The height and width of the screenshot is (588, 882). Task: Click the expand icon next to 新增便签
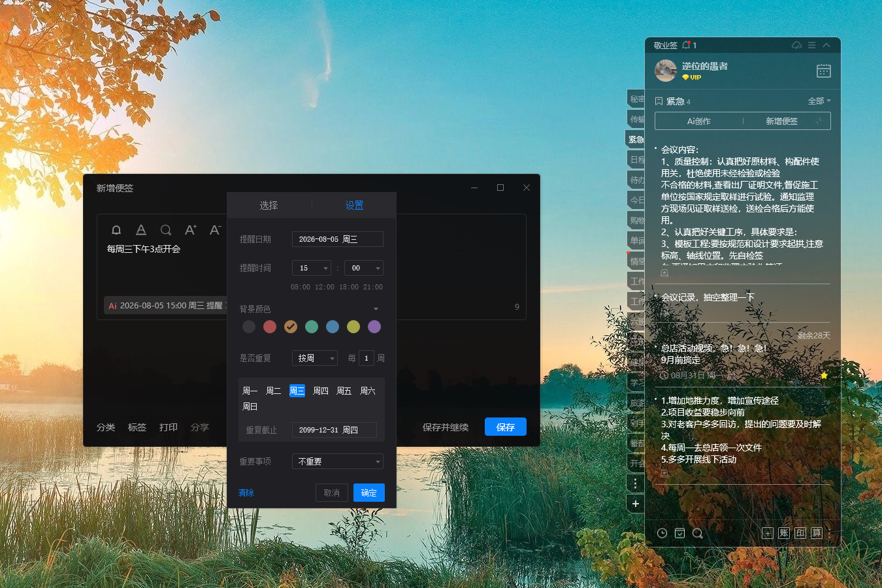(x=818, y=121)
